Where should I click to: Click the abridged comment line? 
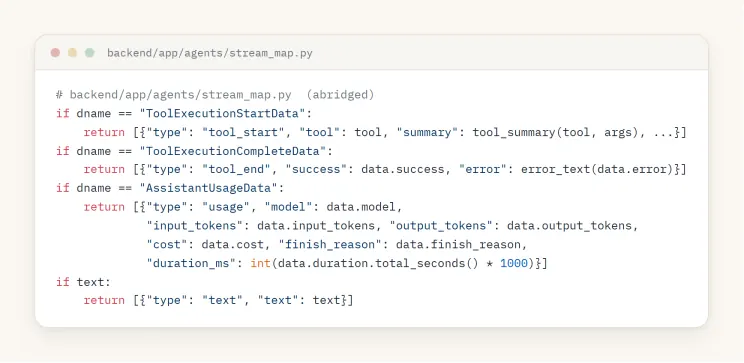coord(215,95)
